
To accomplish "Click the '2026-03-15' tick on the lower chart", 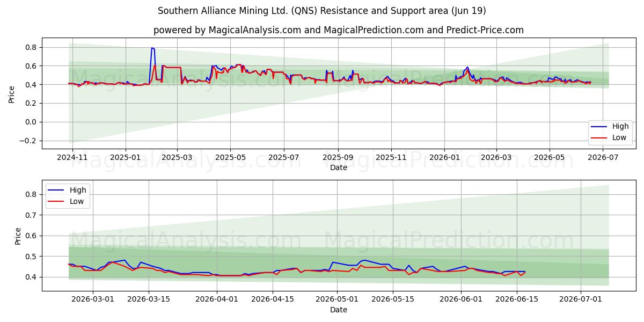I will pyautogui.click(x=148, y=300).
